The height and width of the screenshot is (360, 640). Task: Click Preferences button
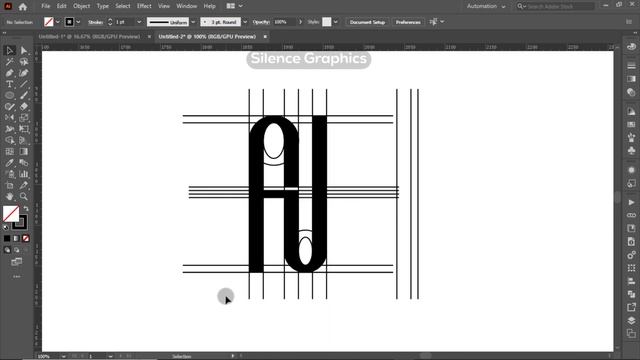coord(408,22)
